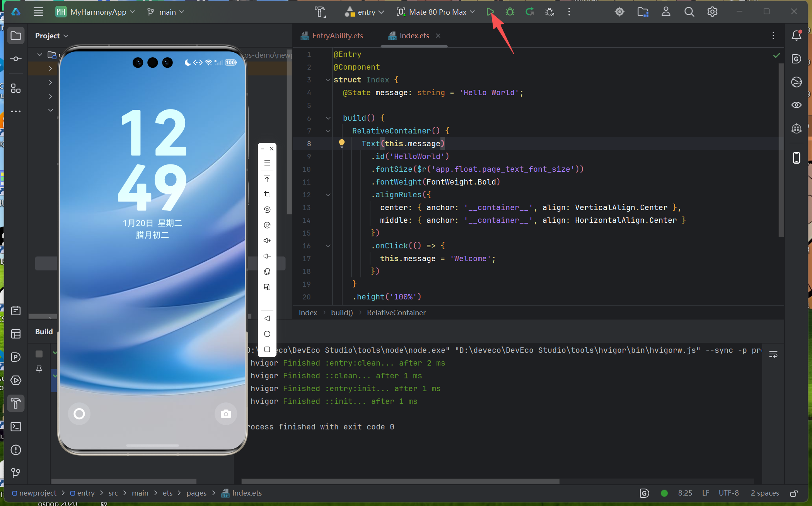Open the Previewer eye panel
Image resolution: width=812 pixels, height=506 pixels.
point(796,105)
